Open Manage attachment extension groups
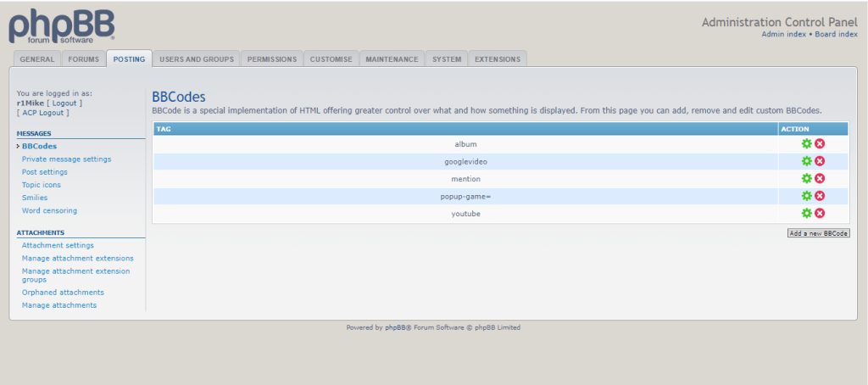This screenshot has height=385, width=868. pyautogui.click(x=75, y=276)
